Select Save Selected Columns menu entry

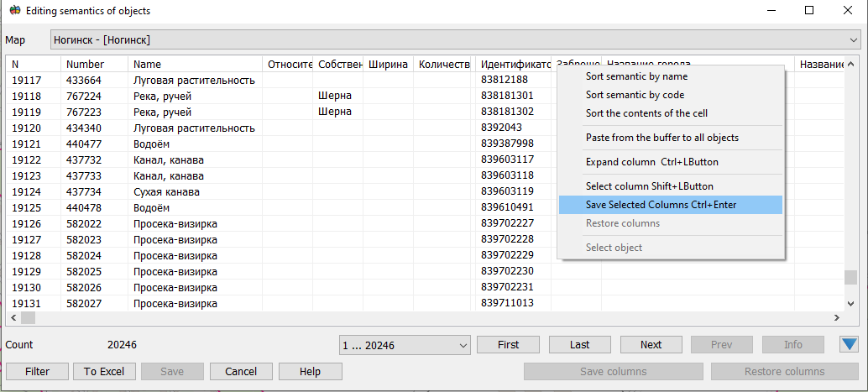[661, 205]
